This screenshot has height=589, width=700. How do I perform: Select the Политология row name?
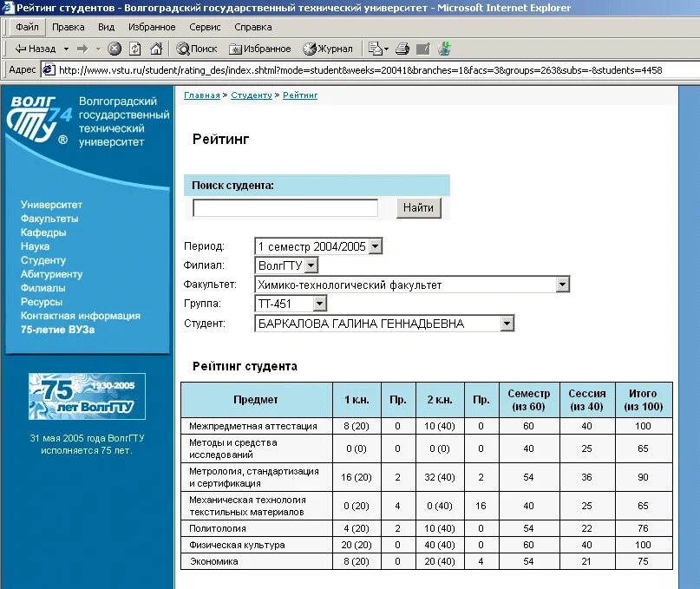pyautogui.click(x=218, y=528)
